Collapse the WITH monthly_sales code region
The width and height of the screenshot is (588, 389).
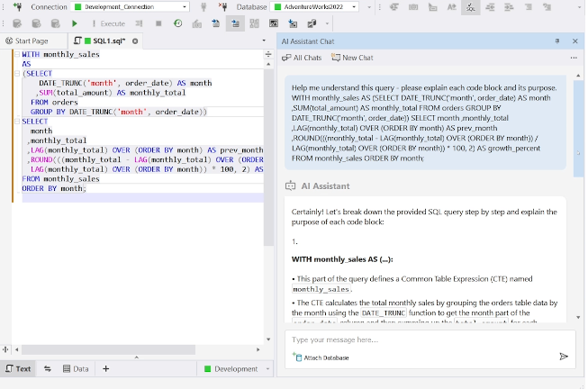click(17, 54)
